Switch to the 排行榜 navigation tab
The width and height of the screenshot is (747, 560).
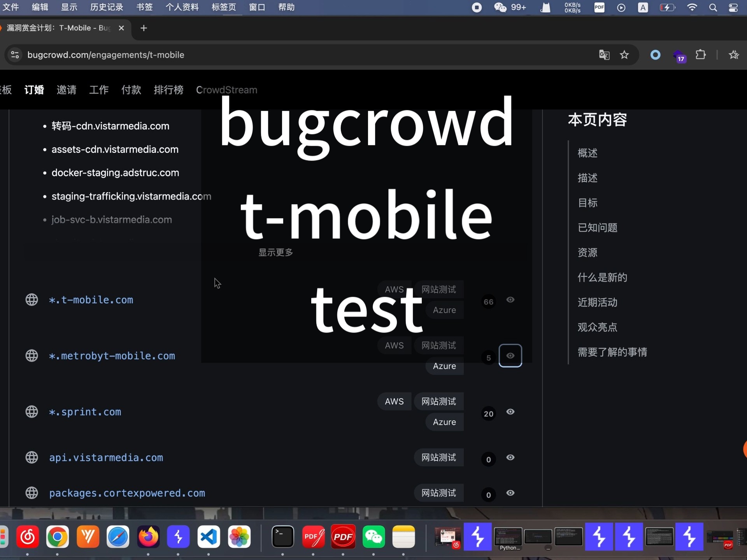click(x=168, y=90)
